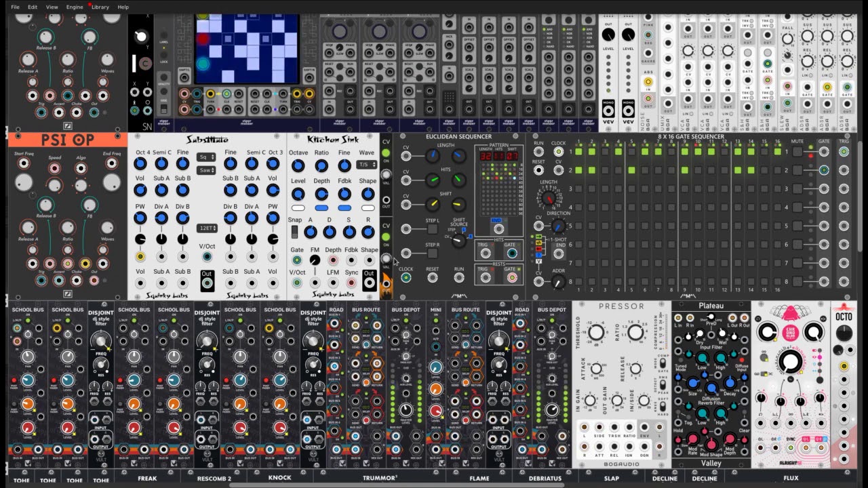Click Kitchen Sink LFM input jack
Image resolution: width=868 pixels, height=488 pixels.
click(x=333, y=283)
